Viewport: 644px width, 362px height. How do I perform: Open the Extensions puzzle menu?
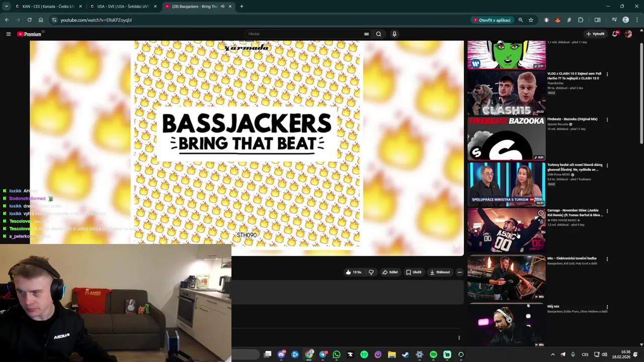coord(581,20)
